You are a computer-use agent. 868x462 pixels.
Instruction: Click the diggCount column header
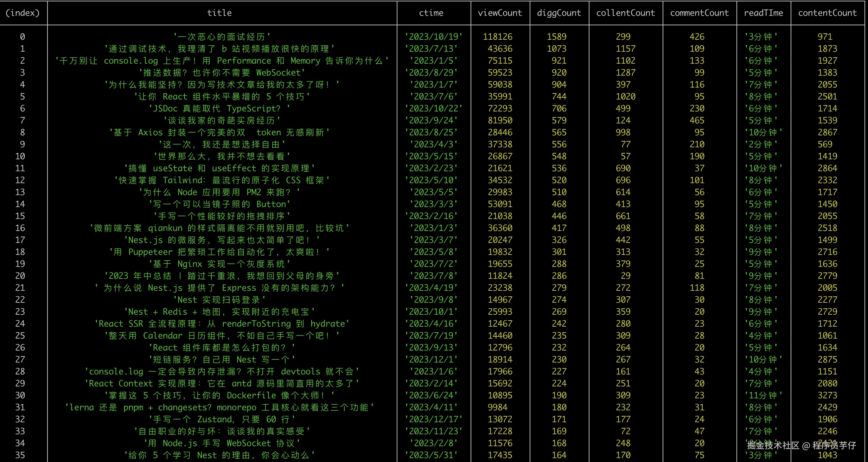pos(559,13)
